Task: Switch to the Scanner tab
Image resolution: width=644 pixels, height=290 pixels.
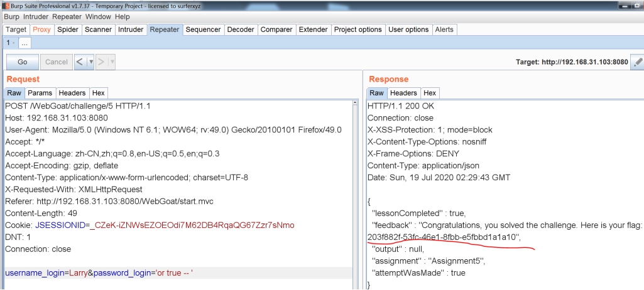Action: [98, 30]
